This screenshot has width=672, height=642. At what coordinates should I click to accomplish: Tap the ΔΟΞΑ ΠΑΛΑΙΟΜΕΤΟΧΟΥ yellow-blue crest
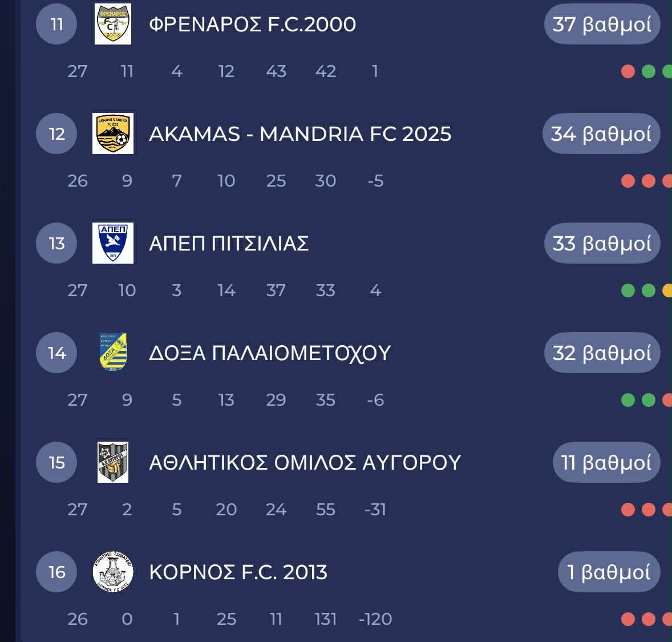click(113, 352)
